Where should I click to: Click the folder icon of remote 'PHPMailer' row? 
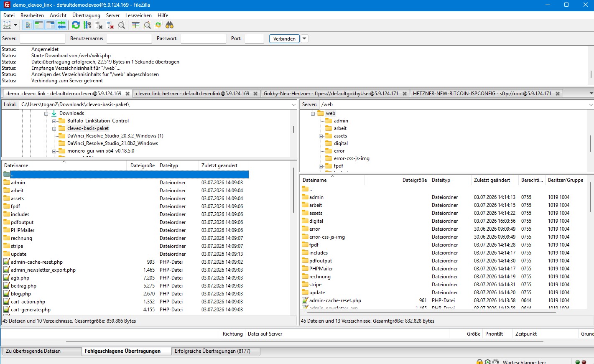pyautogui.click(x=305, y=269)
